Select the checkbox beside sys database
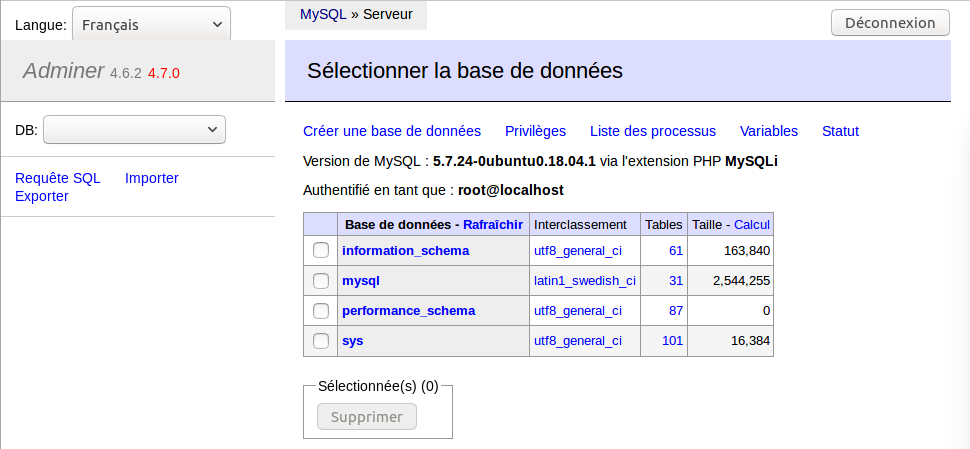The image size is (970, 449). pyautogui.click(x=320, y=341)
